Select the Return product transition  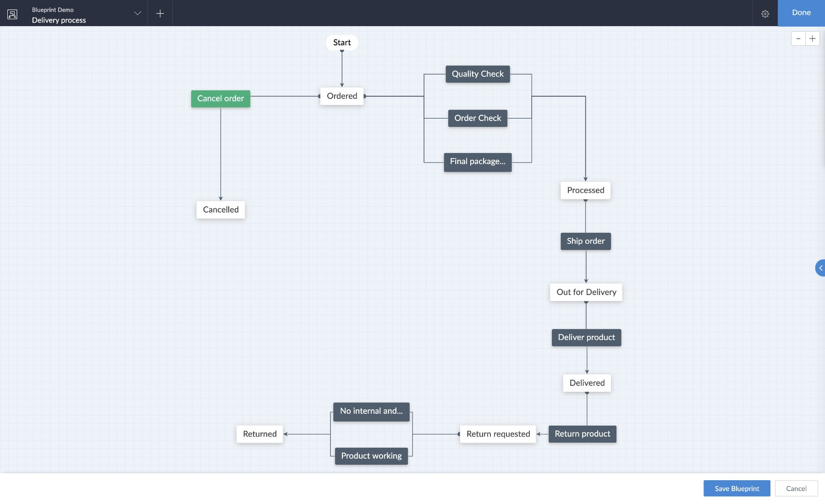click(582, 433)
